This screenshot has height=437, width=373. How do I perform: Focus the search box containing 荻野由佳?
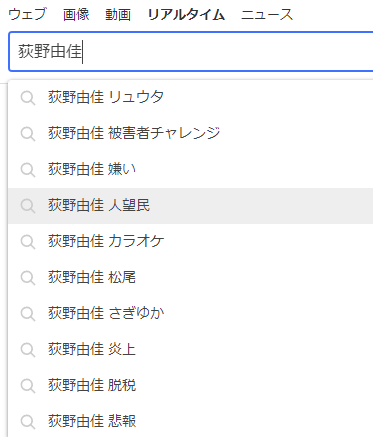[x=191, y=52]
